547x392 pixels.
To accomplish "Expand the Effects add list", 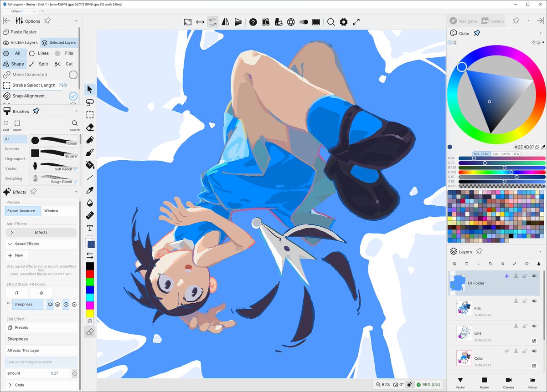I will coord(41,232).
